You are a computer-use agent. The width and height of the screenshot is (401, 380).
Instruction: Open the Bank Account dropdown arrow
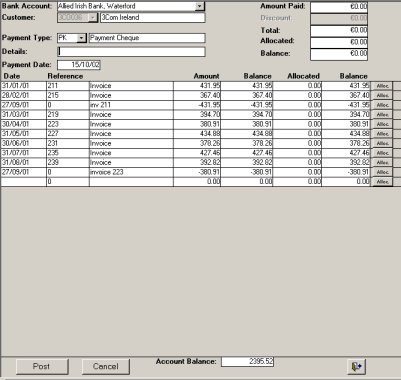(199, 6)
